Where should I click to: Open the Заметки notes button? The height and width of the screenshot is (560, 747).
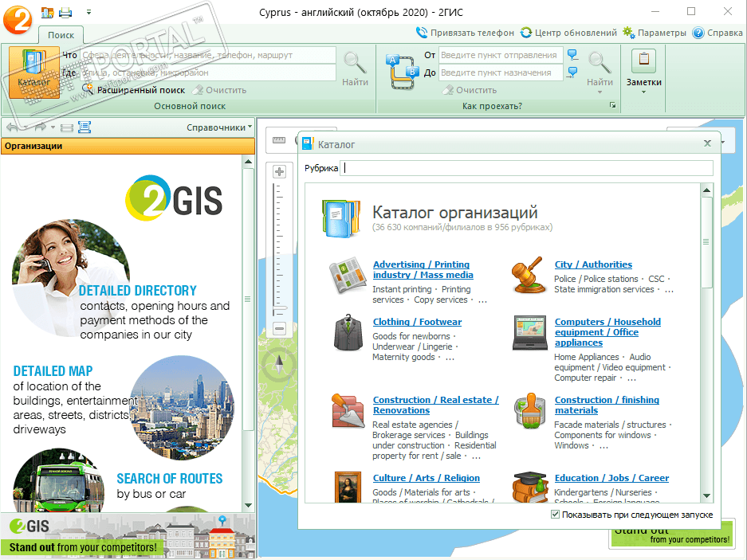(643, 68)
